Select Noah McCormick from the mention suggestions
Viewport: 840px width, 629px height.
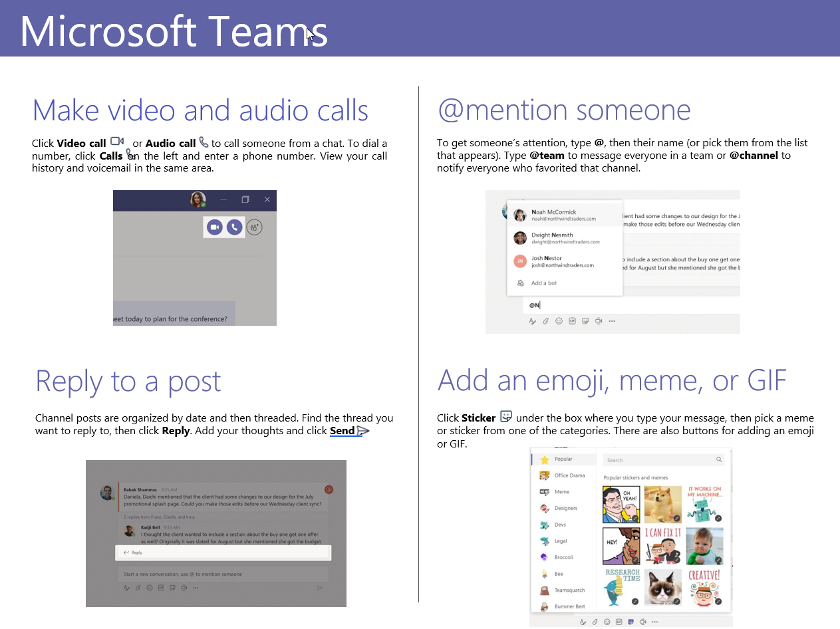(564, 215)
